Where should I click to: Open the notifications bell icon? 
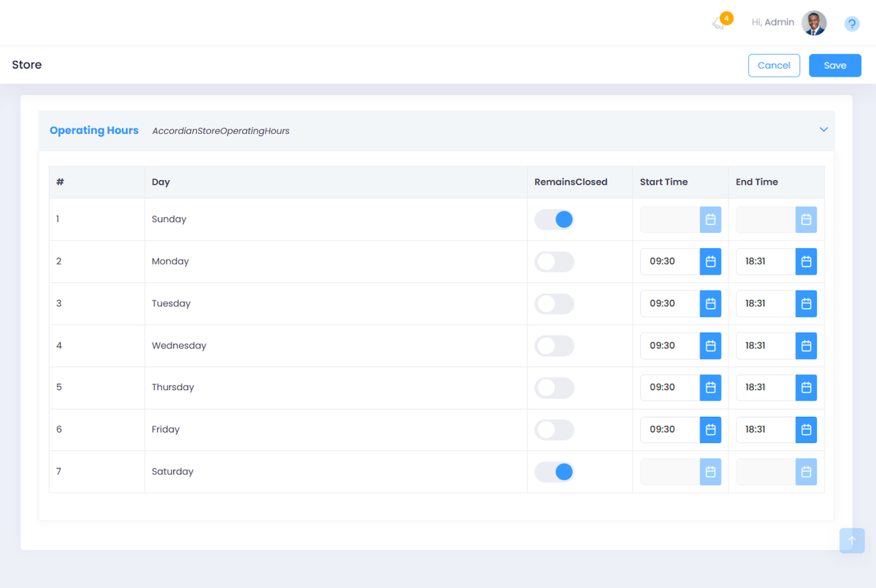point(719,23)
